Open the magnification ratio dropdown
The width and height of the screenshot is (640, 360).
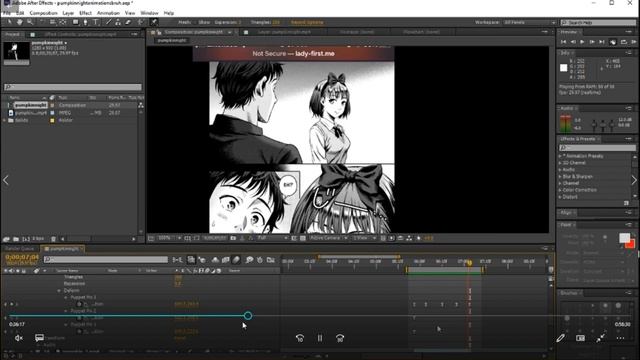(x=169, y=238)
